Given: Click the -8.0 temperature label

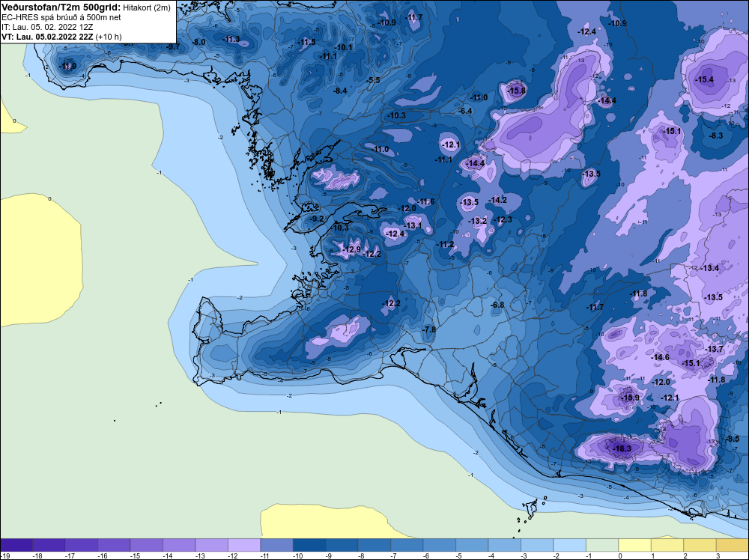Looking at the screenshot, I should pos(198,42).
